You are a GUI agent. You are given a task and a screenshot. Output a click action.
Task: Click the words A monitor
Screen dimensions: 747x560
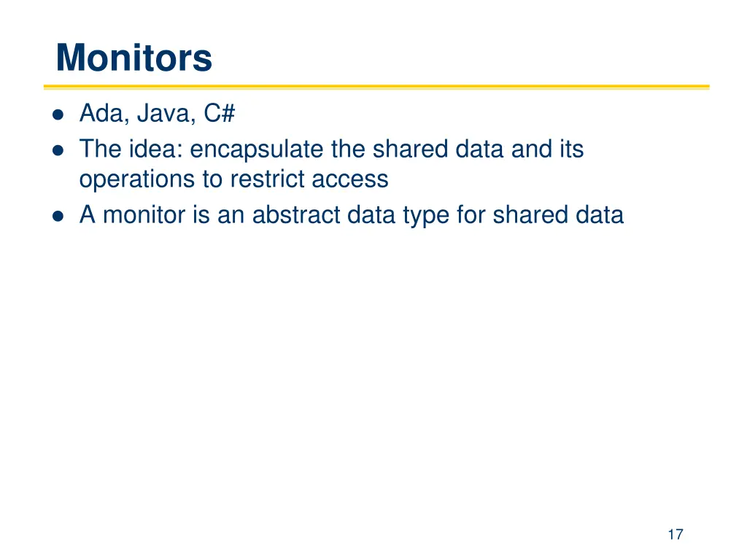[x=133, y=215]
